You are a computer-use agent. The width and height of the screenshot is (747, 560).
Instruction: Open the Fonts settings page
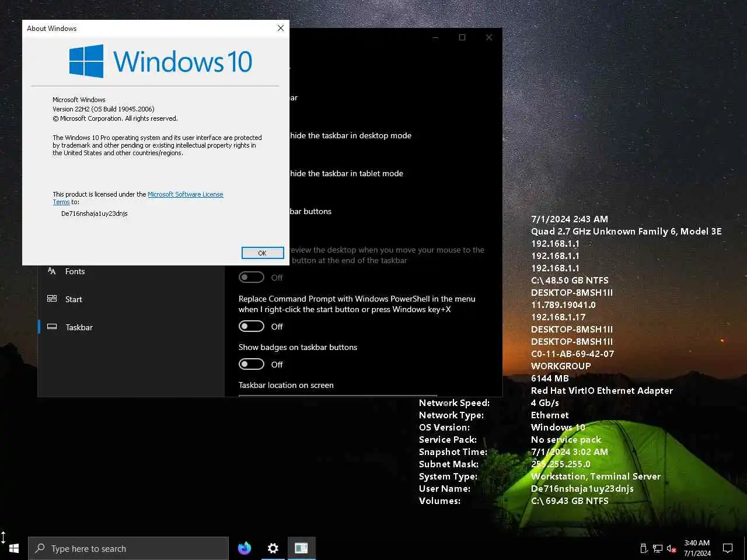tap(131, 271)
